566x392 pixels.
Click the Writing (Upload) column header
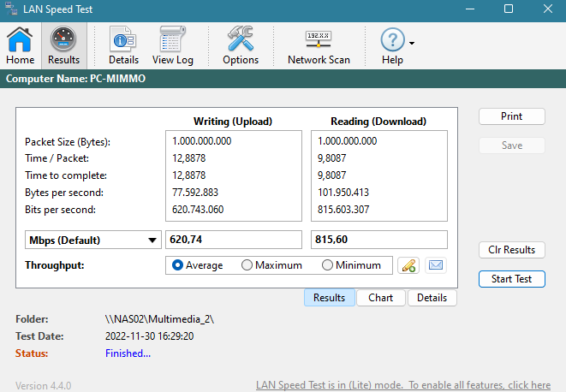pyautogui.click(x=233, y=122)
